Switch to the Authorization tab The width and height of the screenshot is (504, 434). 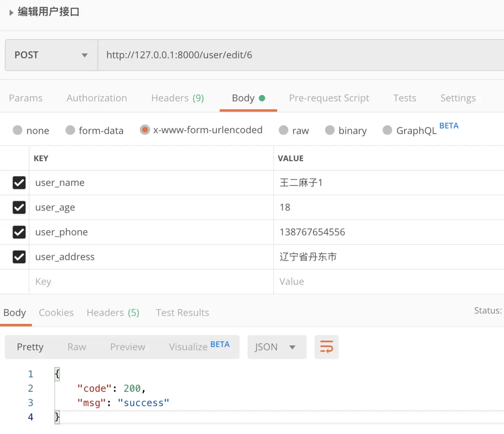[97, 98]
